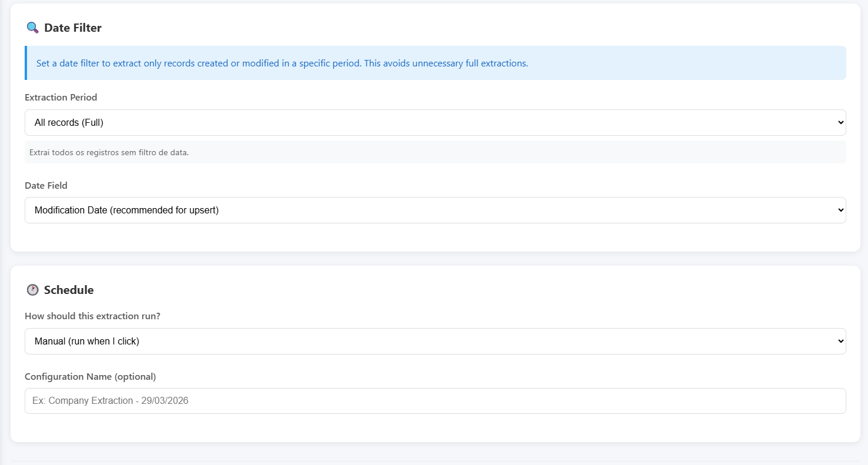The image size is (868, 465).
Task: Select the 'Manual (run when I click)' text
Action: pyautogui.click(x=87, y=341)
